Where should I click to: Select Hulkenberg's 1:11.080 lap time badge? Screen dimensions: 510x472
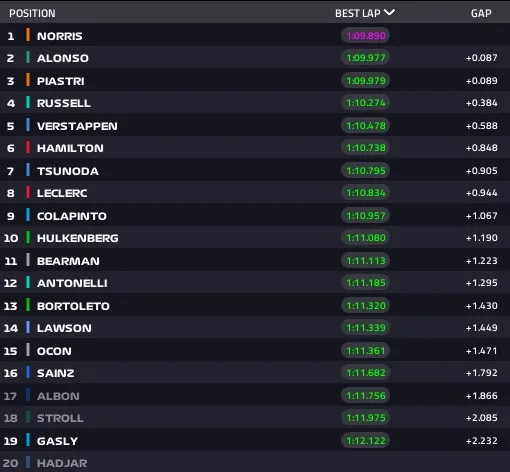click(366, 238)
